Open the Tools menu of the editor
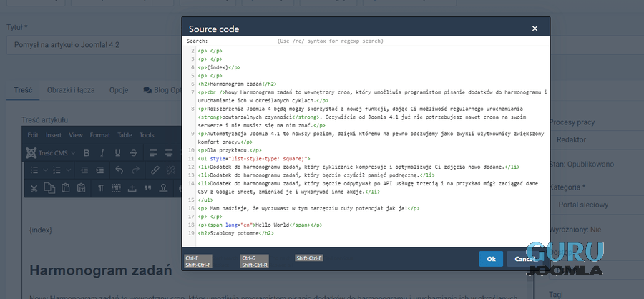644x299 pixels. pyautogui.click(x=147, y=135)
